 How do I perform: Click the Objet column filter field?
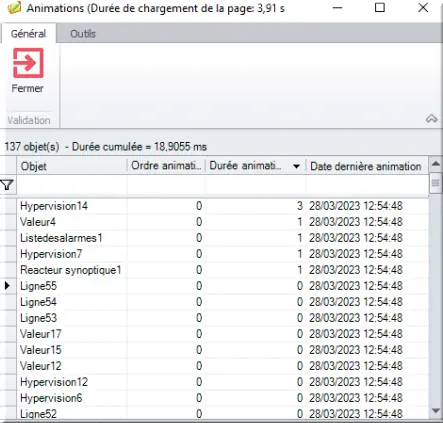pos(72,185)
